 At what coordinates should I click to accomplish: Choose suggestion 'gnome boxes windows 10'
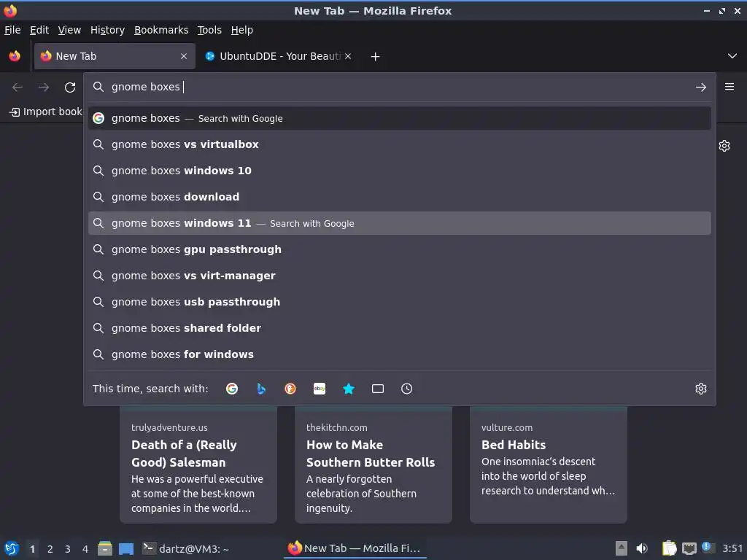399,171
